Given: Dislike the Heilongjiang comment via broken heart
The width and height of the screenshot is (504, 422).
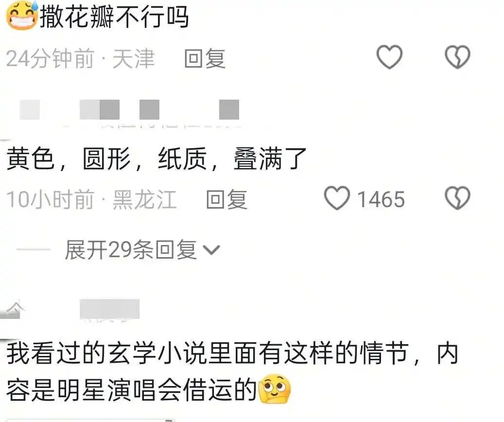Looking at the screenshot, I should point(457,198).
